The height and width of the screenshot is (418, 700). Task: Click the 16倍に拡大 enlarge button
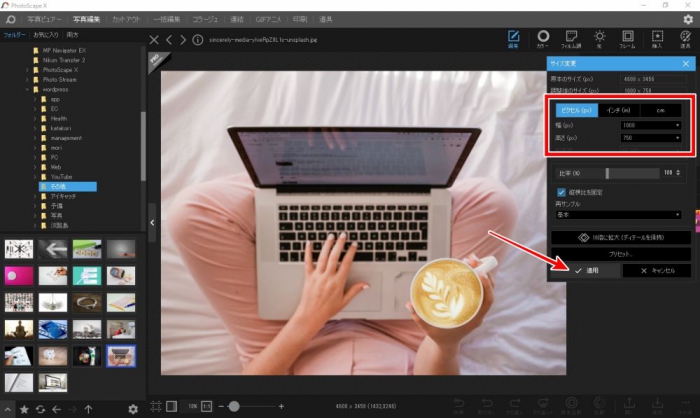621,238
